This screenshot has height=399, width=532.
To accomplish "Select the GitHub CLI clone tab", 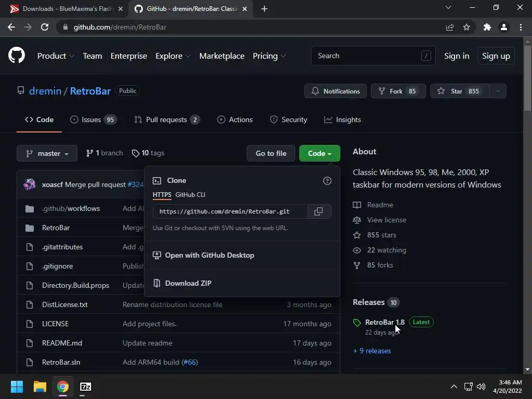I will (x=190, y=195).
